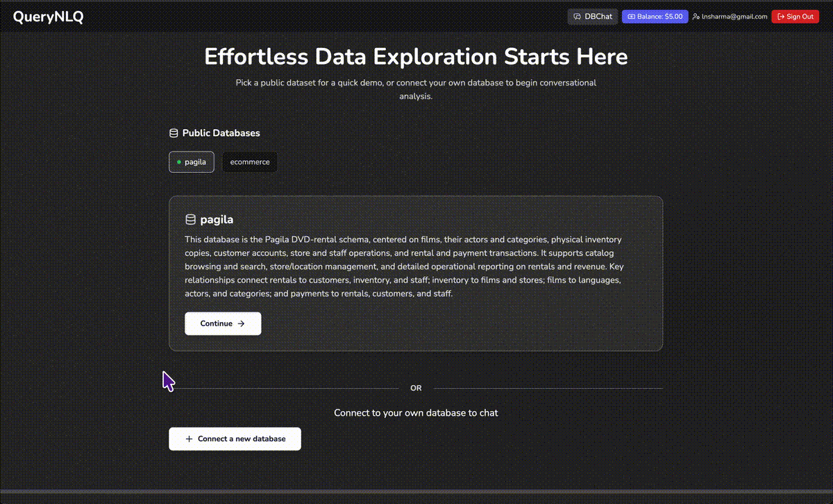Click the user profile icon beside the email

[696, 17]
